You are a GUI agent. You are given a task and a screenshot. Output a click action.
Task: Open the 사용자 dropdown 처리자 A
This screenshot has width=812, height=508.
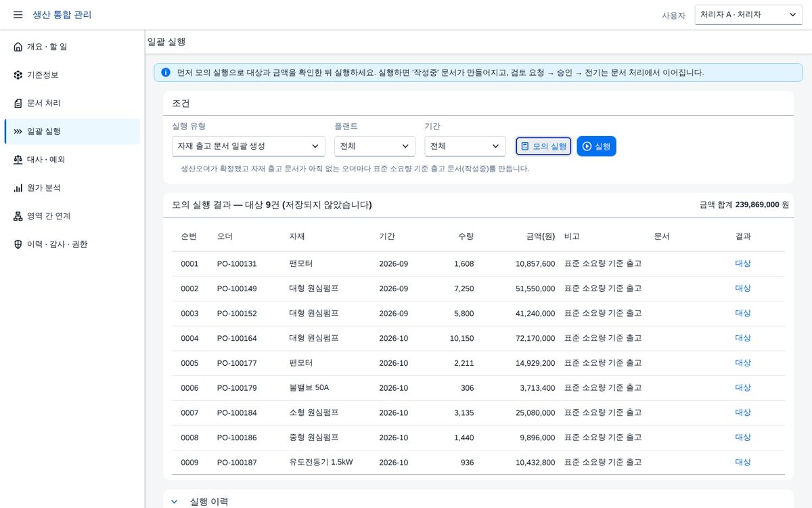748,15
